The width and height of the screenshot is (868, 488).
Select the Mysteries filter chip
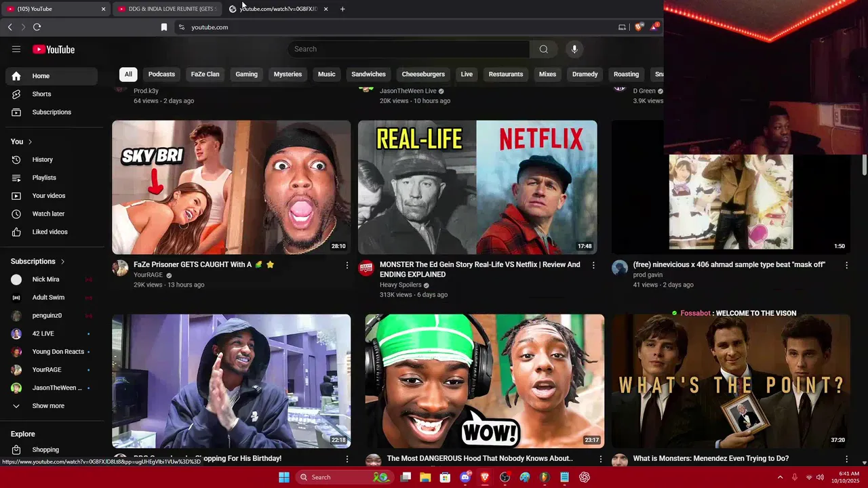(288, 75)
